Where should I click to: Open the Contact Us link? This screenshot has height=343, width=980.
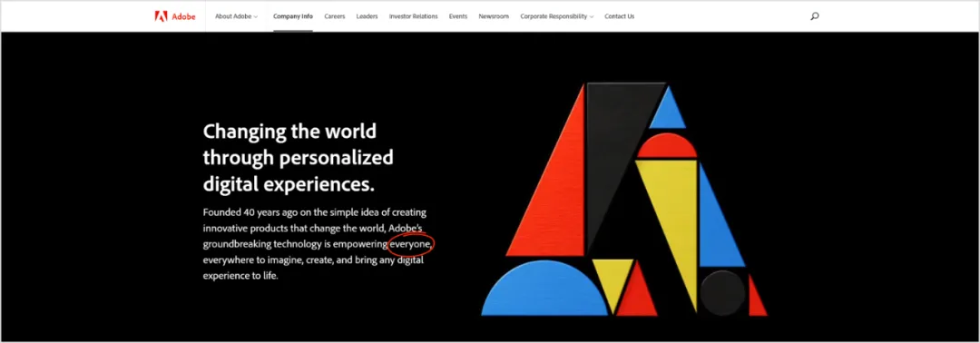click(620, 16)
